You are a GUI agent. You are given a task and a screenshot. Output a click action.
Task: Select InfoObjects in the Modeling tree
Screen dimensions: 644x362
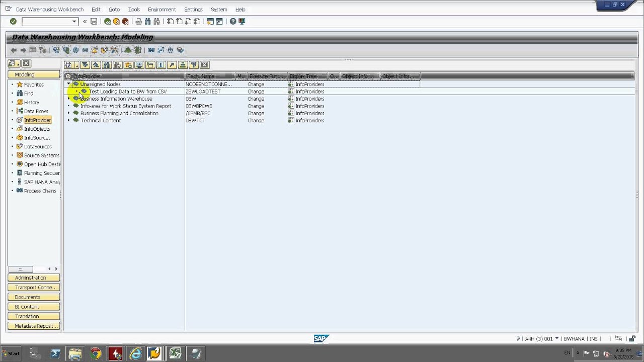tap(37, 129)
